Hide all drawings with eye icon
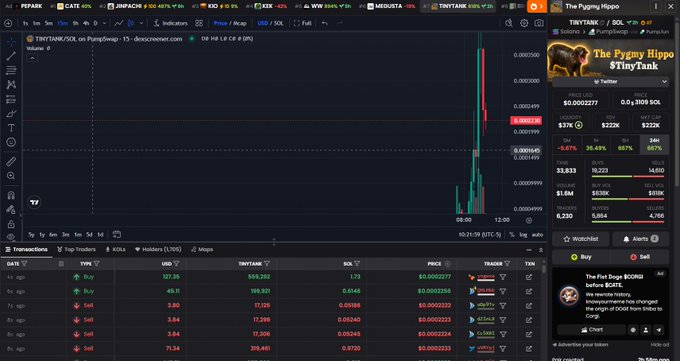The width and height of the screenshot is (680, 361). [x=11, y=237]
